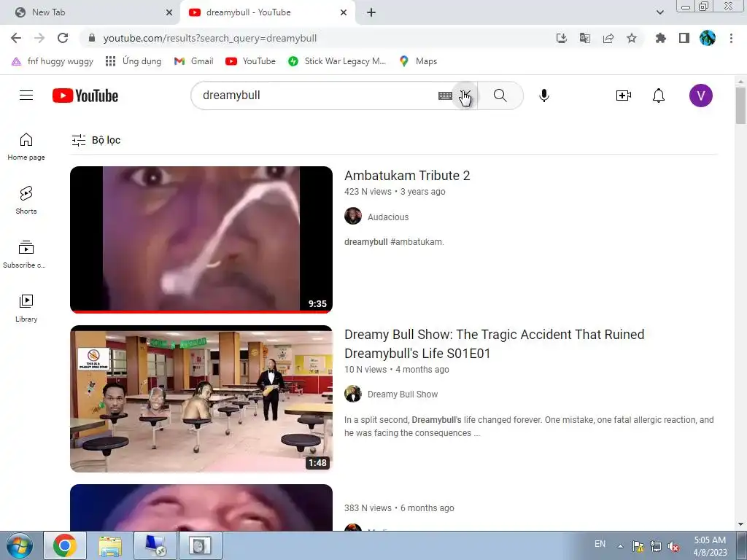Open the YouTube hamburger guide menu
The width and height of the screenshot is (747, 560).
pos(26,96)
